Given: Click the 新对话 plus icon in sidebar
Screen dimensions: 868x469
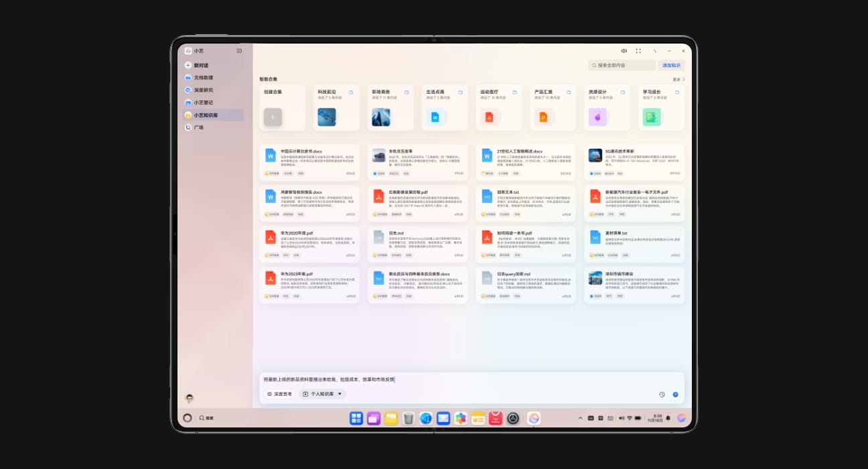Looking at the screenshot, I should click(188, 65).
